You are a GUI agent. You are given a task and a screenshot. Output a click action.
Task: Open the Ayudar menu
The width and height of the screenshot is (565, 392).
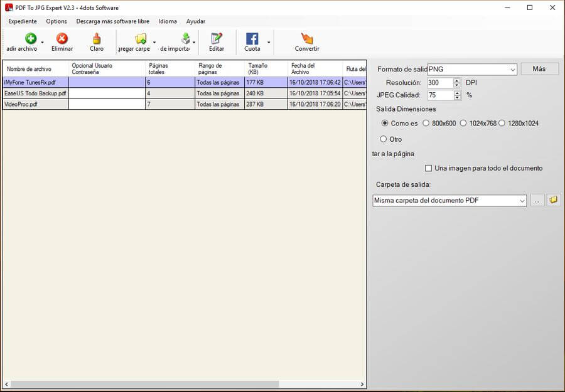[x=196, y=21]
